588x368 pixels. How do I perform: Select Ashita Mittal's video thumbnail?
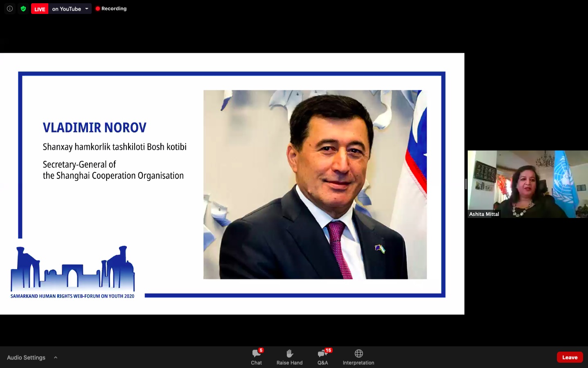click(528, 184)
